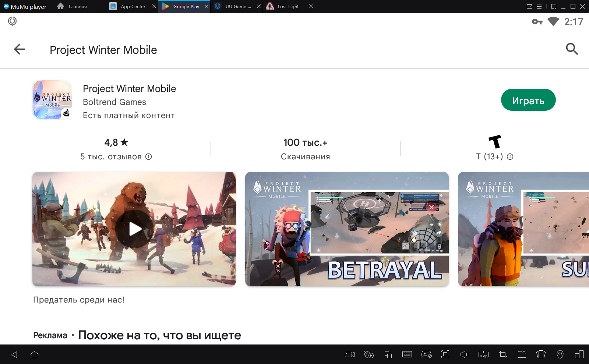Screen dimensions: 589x364
Task: Click the install APK icon
Action: point(483,354)
